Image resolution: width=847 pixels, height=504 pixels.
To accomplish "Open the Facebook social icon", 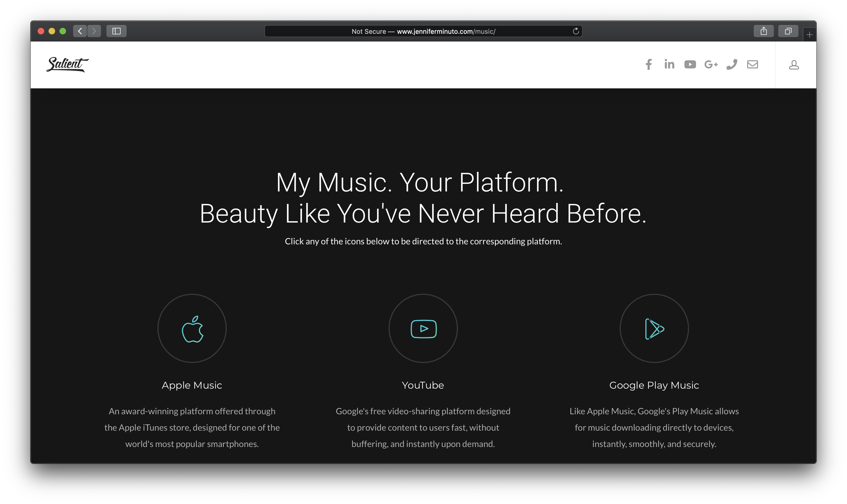I will point(648,64).
